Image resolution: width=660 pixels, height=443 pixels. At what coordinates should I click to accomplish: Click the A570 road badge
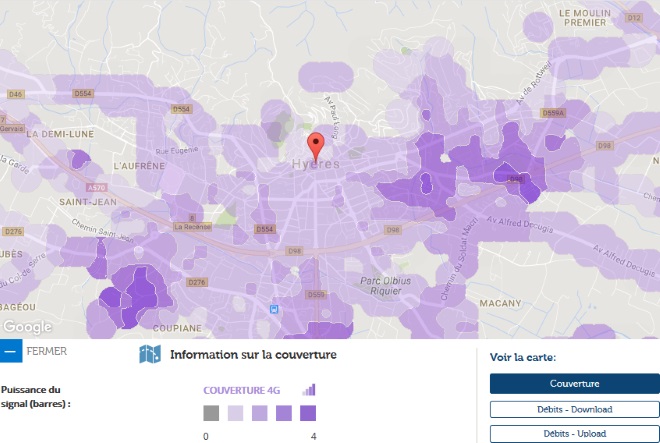click(96, 188)
